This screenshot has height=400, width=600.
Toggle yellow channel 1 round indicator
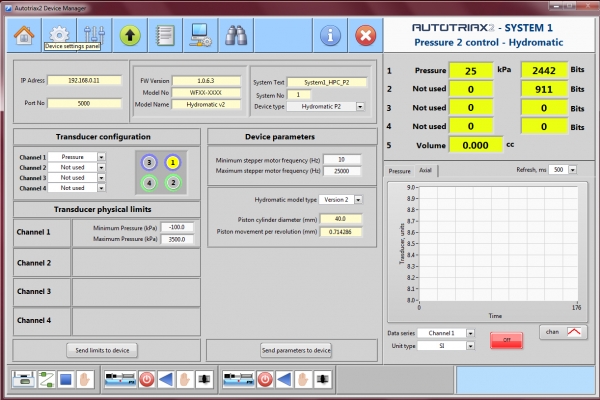point(173,163)
